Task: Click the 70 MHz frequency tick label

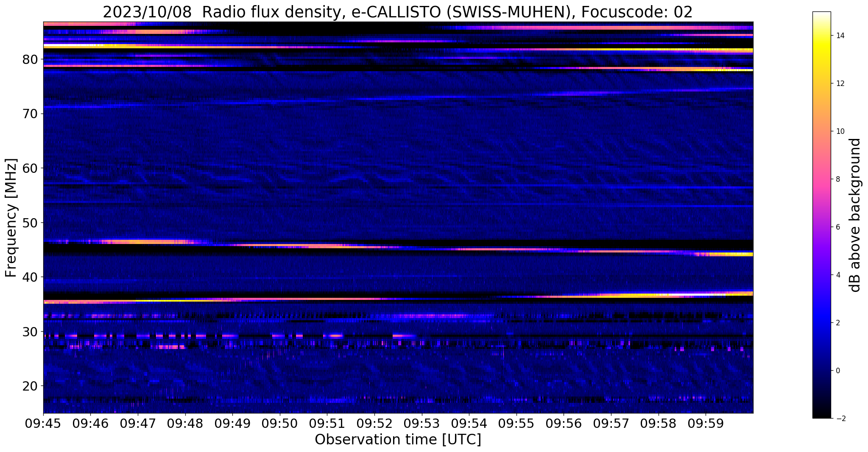Action: [30, 114]
